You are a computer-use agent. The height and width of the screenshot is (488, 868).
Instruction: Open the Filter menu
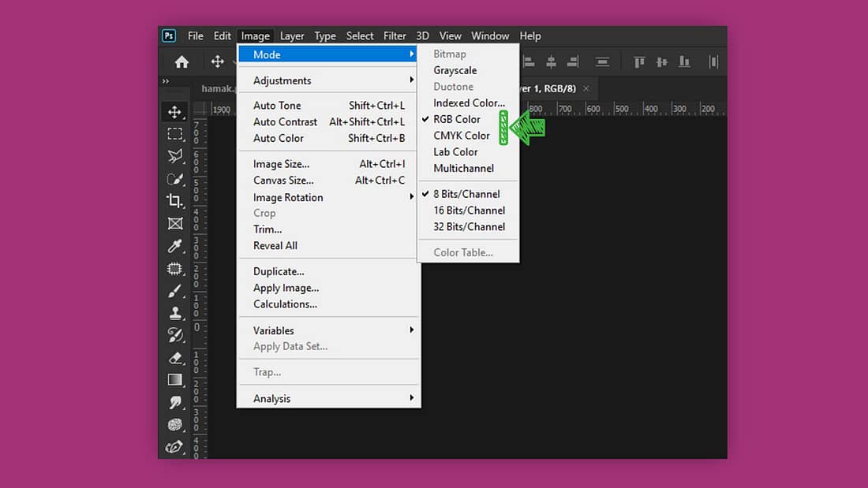pyautogui.click(x=395, y=35)
